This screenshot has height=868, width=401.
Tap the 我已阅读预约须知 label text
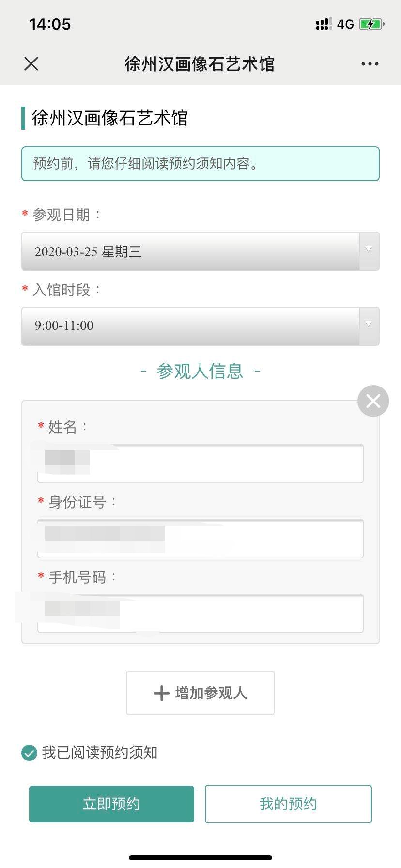[x=100, y=753]
